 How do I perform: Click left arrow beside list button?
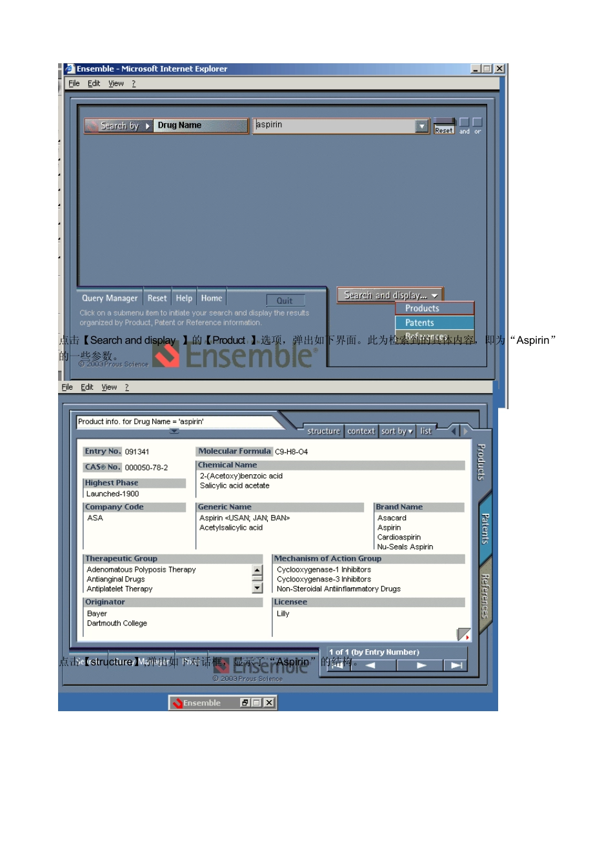(453, 430)
